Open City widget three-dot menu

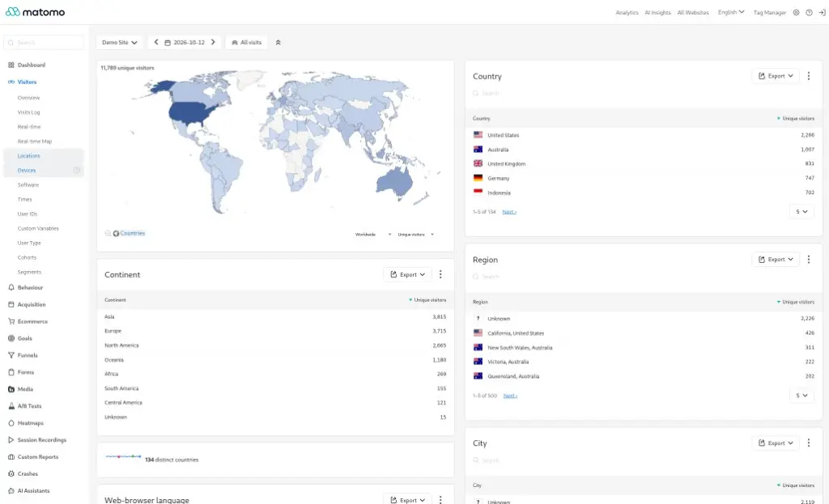tap(809, 443)
